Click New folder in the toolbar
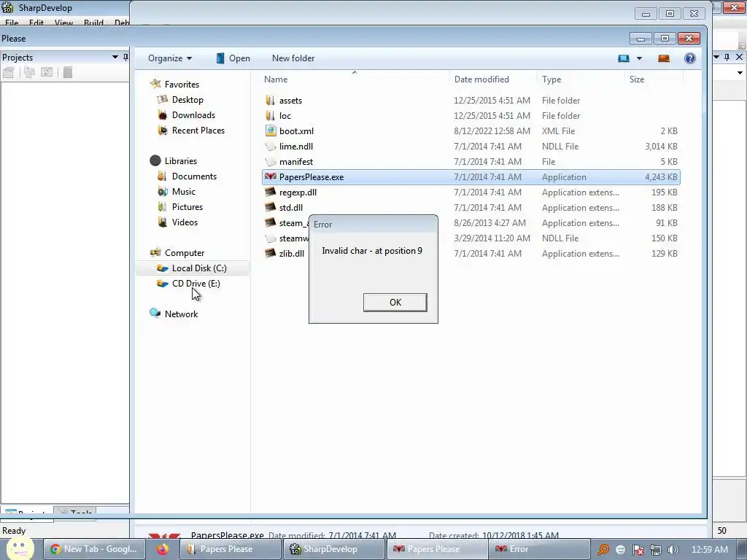The image size is (747, 560). tap(293, 58)
